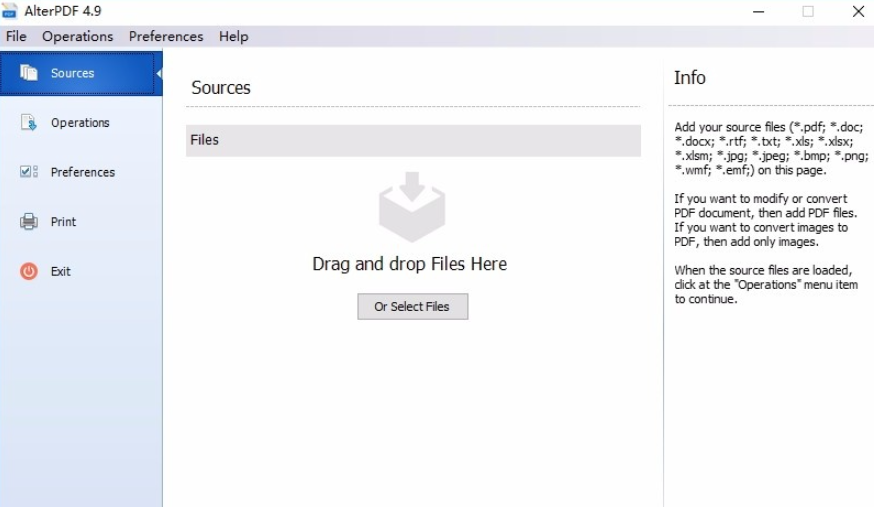Click the Files list header
The image size is (874, 507).
[x=413, y=140]
